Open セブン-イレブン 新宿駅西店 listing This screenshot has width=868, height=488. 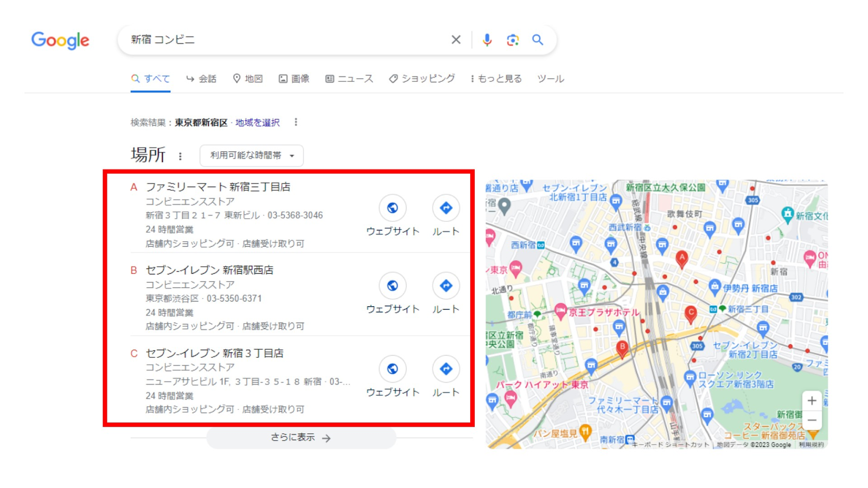(x=209, y=270)
